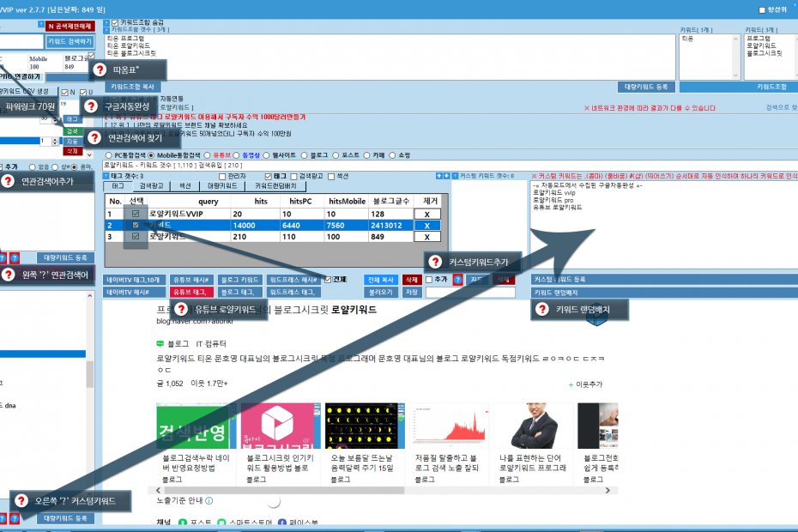The image size is (798, 532).
Task: Select 동영상 radio button
Action: tap(236, 155)
